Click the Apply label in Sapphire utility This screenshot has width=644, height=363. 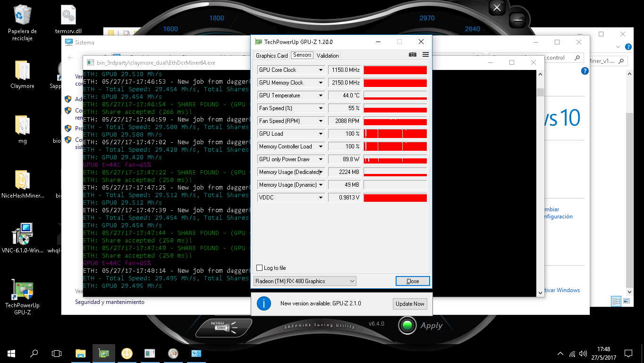pos(432,325)
